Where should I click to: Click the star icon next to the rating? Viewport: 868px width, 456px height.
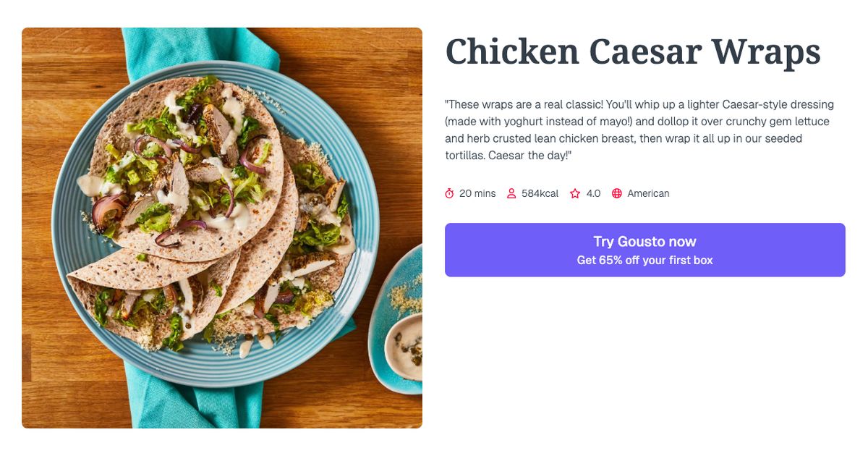click(575, 193)
